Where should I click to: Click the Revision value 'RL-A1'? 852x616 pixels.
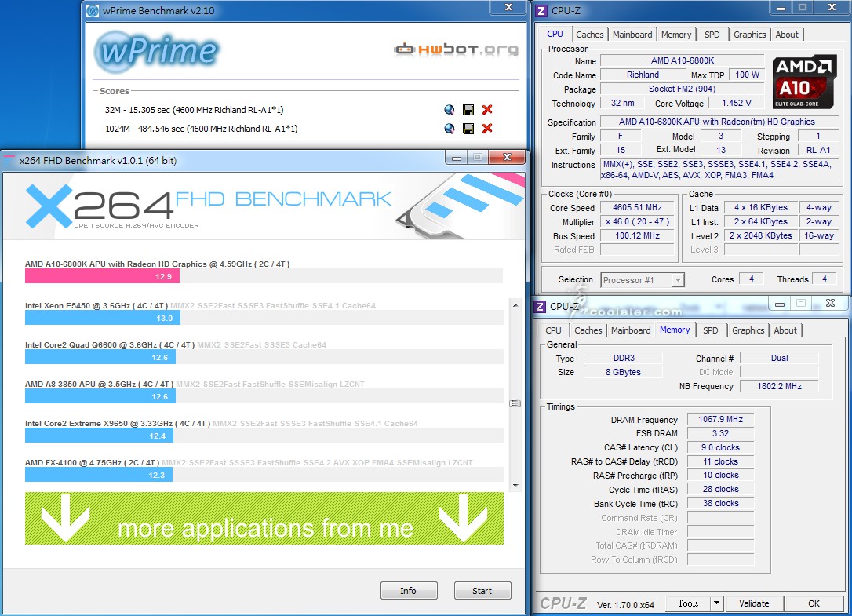(818, 151)
